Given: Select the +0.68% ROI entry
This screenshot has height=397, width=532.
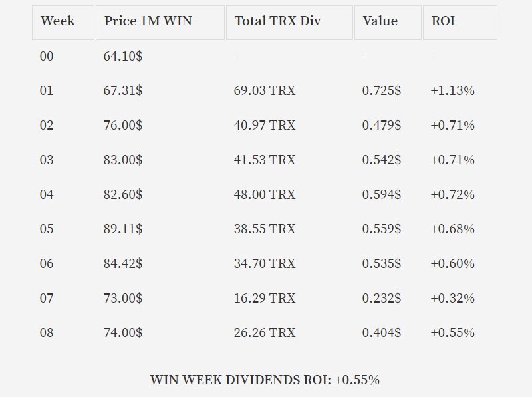Looking at the screenshot, I should tap(453, 229).
